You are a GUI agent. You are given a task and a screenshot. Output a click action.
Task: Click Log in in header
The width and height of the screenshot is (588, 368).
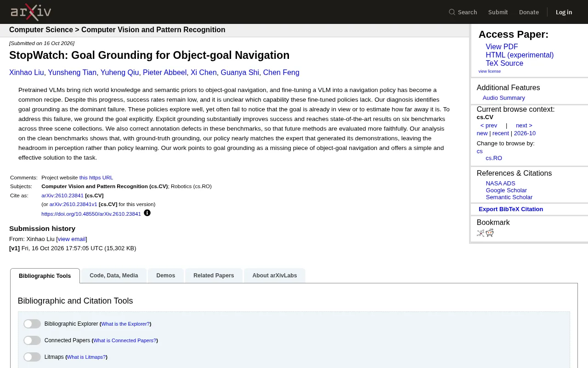(564, 12)
